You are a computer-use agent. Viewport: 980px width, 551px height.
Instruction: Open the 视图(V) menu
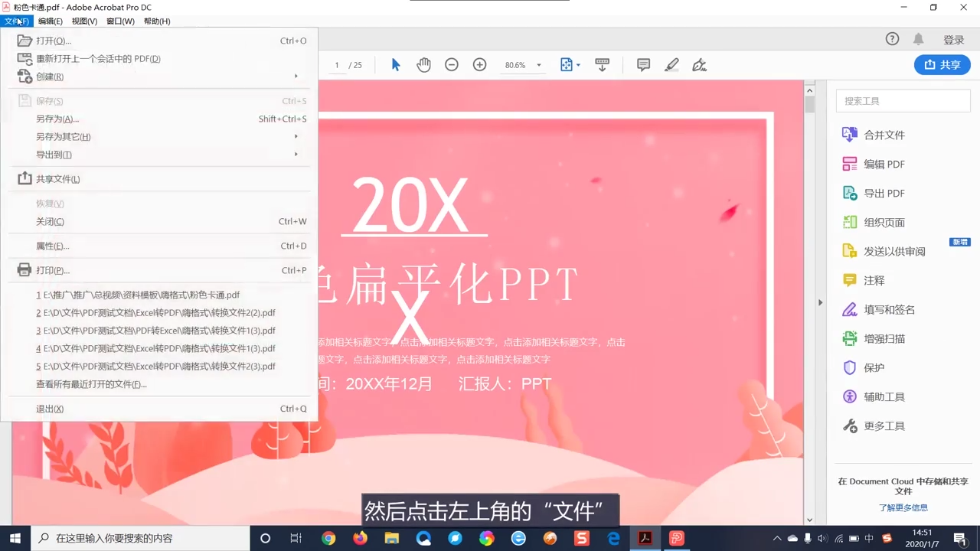[x=84, y=21]
